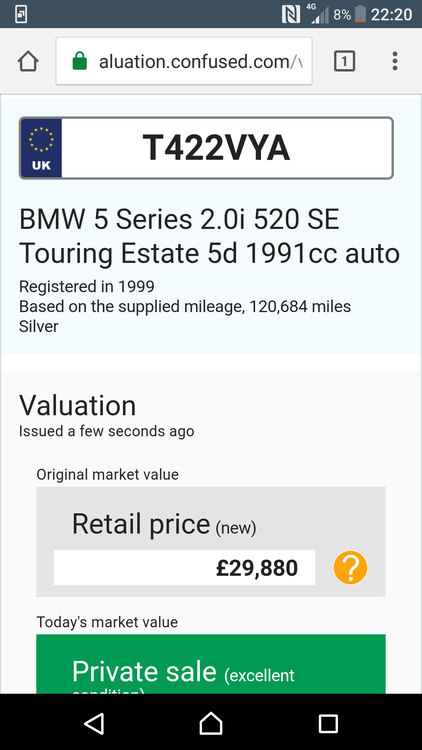Viewport: 422px width, 750px height.
Task: Tap the NFC icon in status bar
Action: click(x=291, y=14)
